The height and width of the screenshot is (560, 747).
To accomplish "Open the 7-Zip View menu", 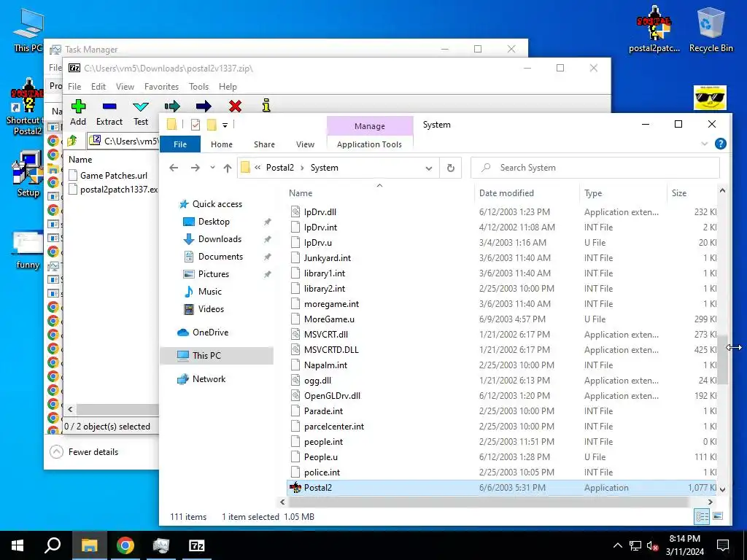I will (x=125, y=87).
